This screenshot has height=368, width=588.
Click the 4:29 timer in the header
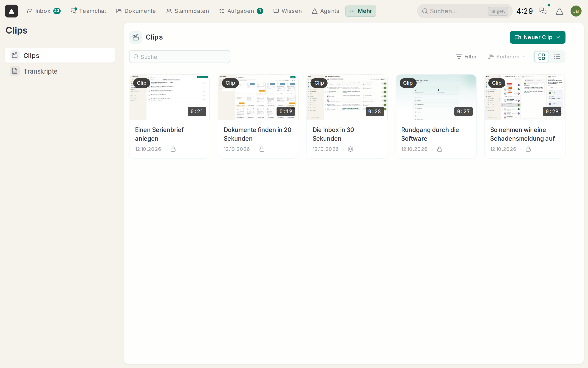[524, 11]
